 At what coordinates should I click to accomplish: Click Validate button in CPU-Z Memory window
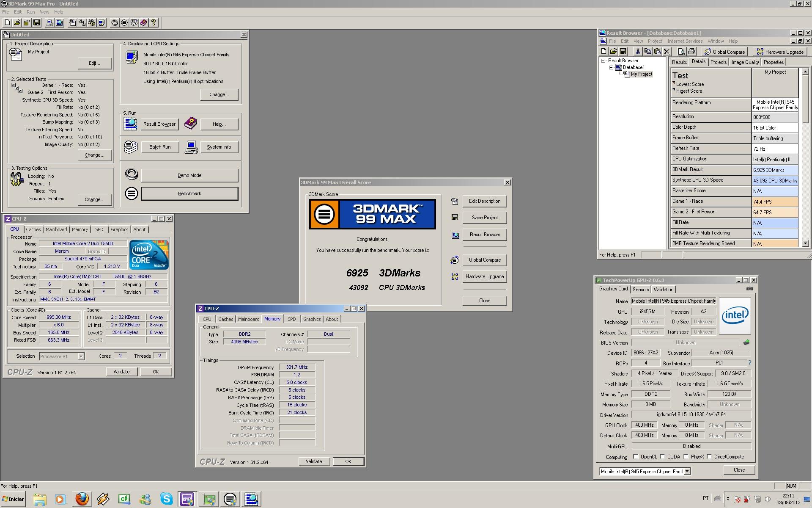(314, 461)
